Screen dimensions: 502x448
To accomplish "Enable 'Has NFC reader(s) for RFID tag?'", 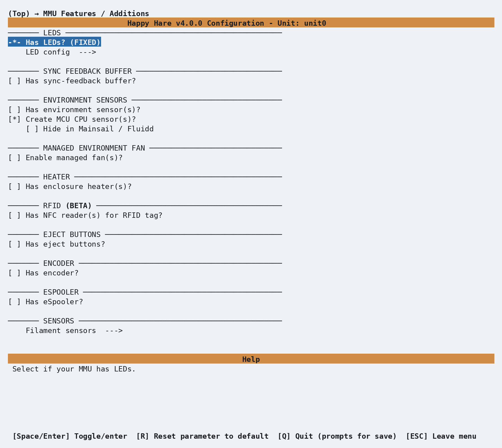I will tap(85, 215).
